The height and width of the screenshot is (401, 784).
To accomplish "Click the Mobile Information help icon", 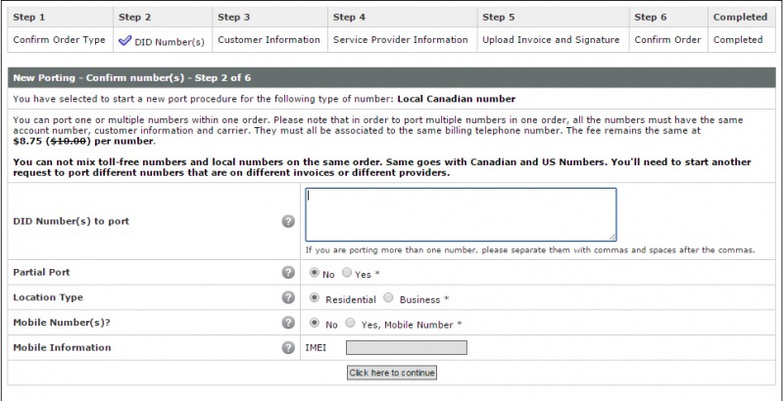I will pos(288,348).
